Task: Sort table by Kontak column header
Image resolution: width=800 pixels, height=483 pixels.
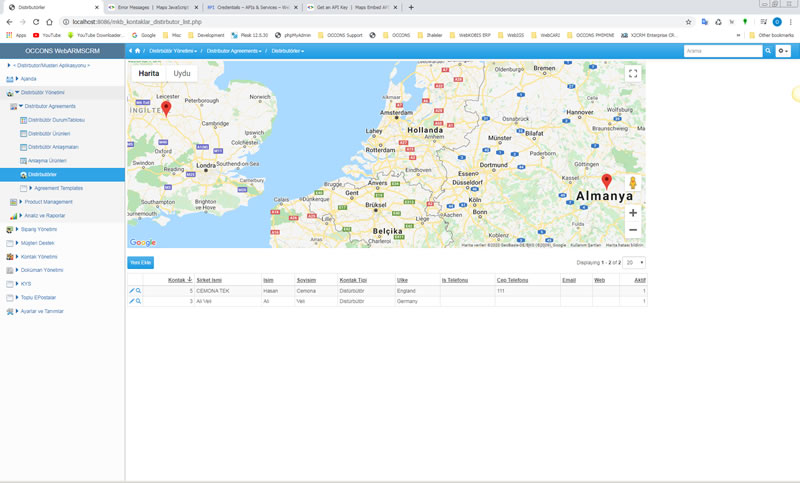Action: point(177,280)
